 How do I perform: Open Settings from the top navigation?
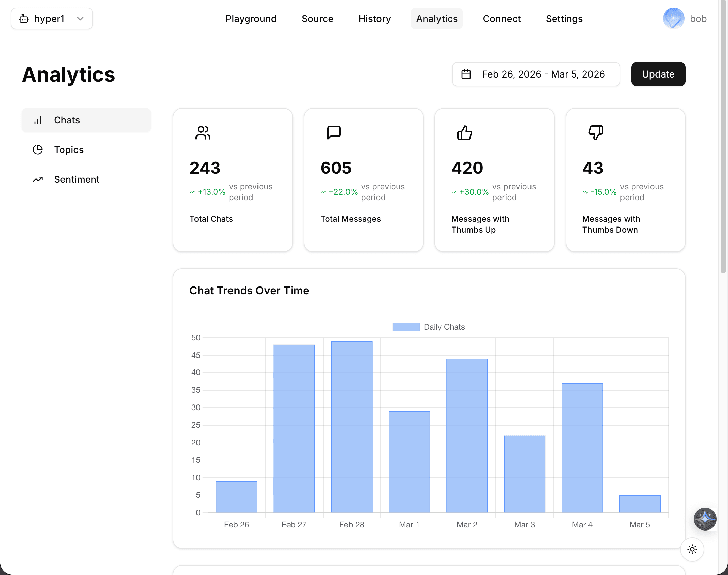tap(564, 19)
